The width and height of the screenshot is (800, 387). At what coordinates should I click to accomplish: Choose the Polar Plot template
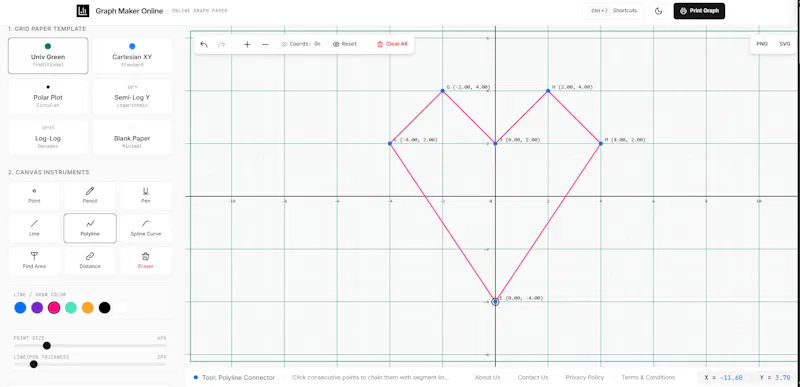click(x=48, y=96)
